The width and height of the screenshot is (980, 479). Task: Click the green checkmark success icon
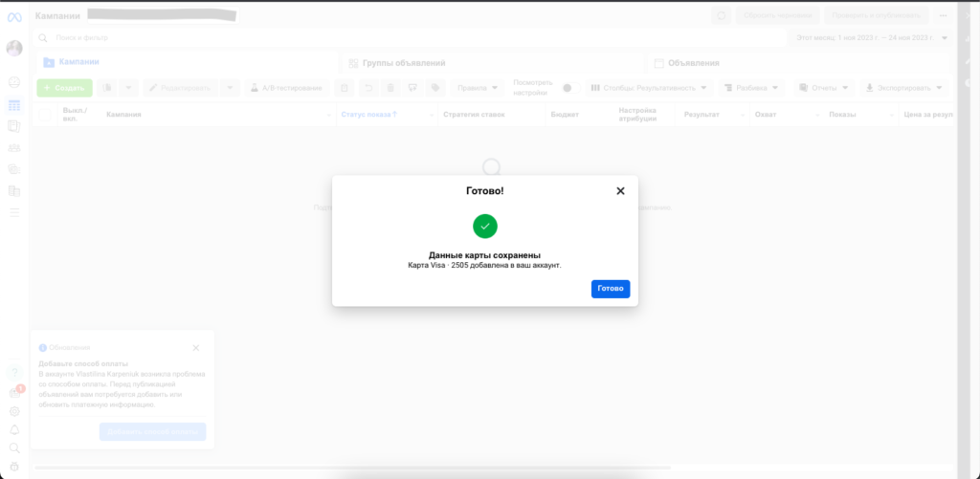tap(485, 226)
